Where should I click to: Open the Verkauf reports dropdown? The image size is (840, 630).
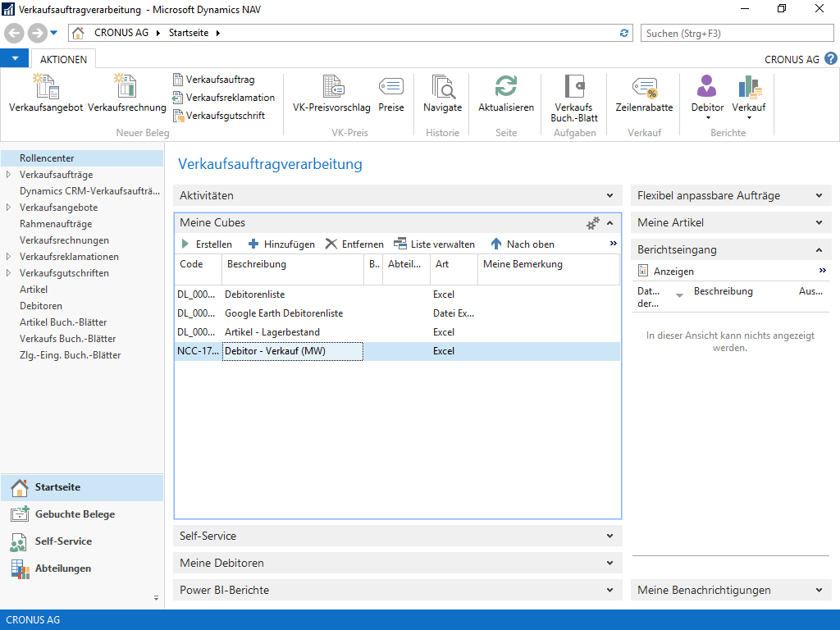tap(749, 97)
